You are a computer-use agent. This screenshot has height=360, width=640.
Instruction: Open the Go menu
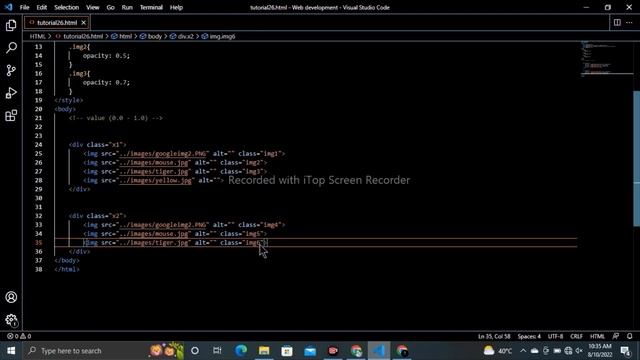click(x=110, y=7)
